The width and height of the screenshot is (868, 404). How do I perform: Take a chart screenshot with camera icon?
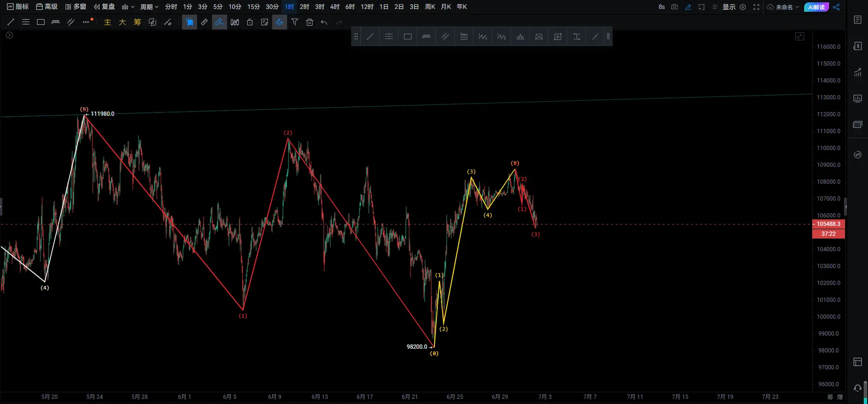(675, 7)
